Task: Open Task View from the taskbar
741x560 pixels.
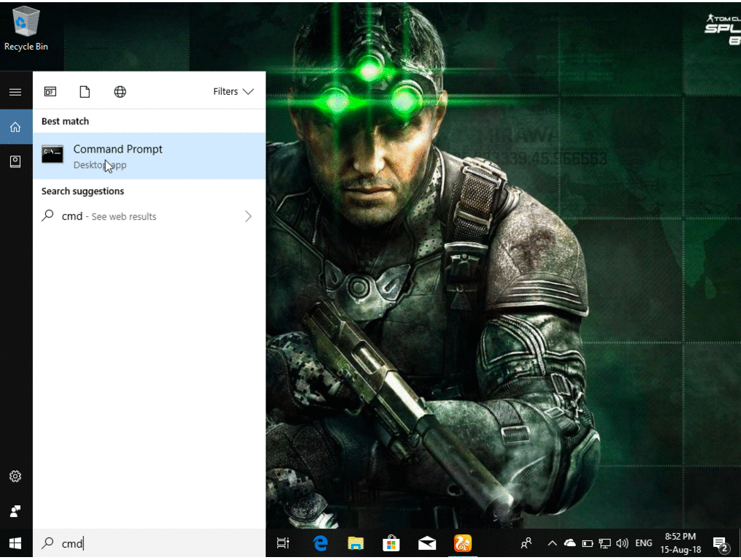Action: point(283,543)
